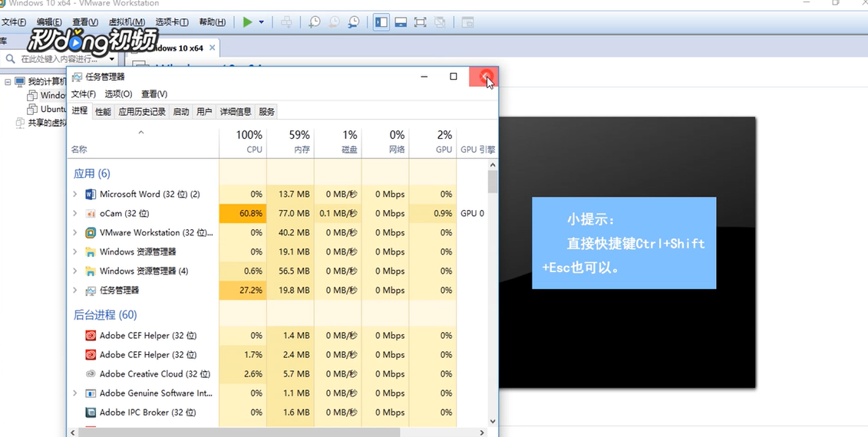The image size is (868, 437).
Task: Click the Send Ctrl+Alt+Del toolbar icon
Action: pos(286,22)
